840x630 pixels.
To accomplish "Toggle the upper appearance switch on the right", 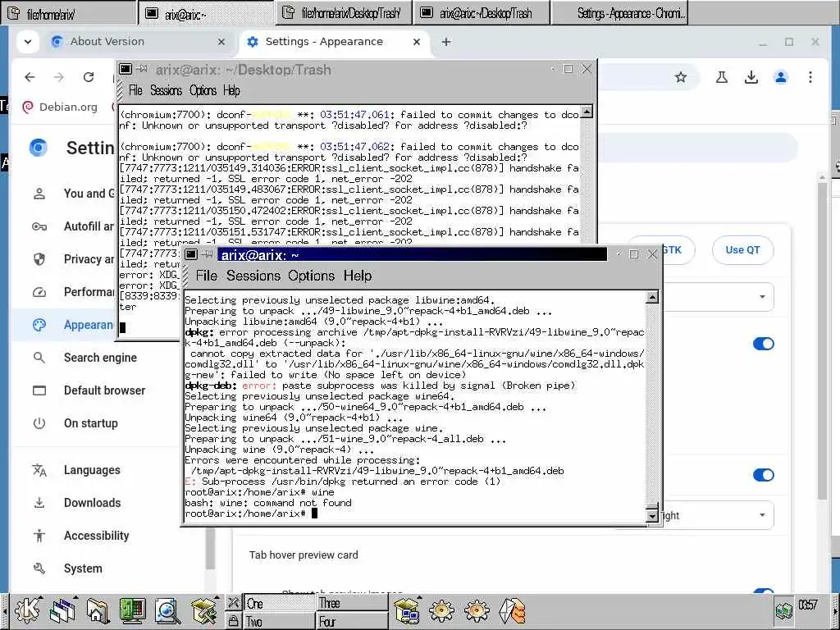I will 764,344.
